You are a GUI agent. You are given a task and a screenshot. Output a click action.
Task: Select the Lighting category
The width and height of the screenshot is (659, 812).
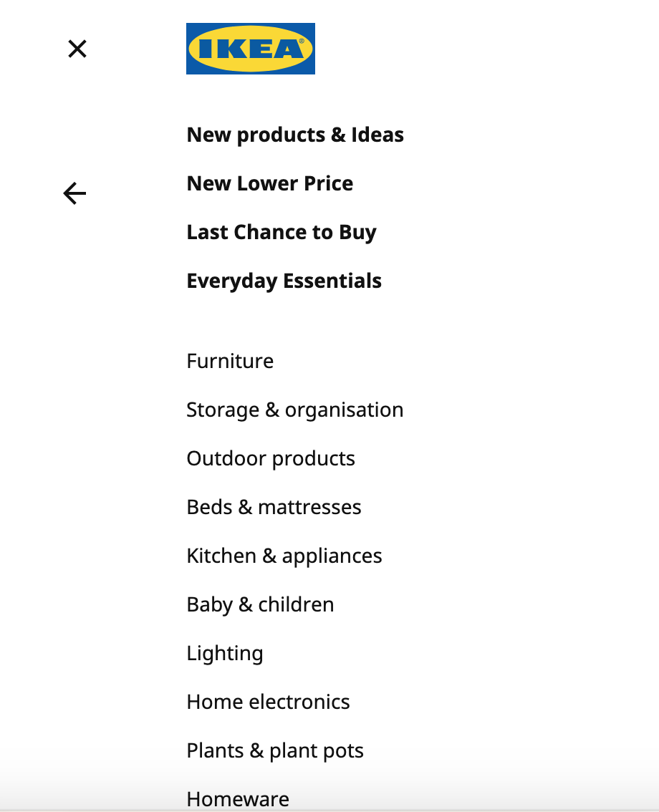225,653
